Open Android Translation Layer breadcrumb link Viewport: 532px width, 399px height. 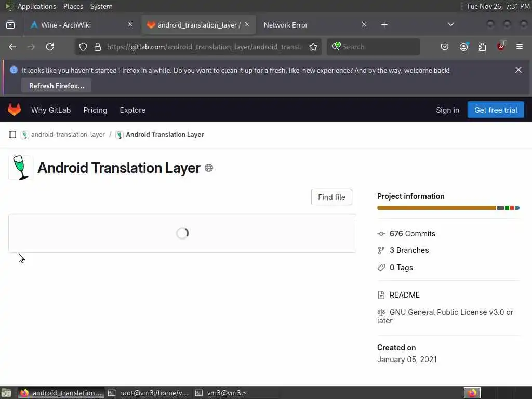click(165, 135)
